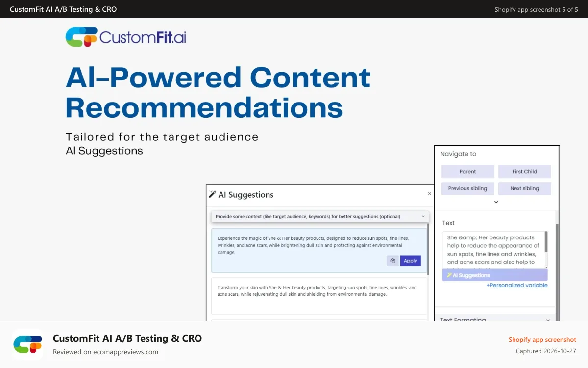Click the CustomFit.ai logo at top
The height and width of the screenshot is (368, 588).
click(125, 37)
